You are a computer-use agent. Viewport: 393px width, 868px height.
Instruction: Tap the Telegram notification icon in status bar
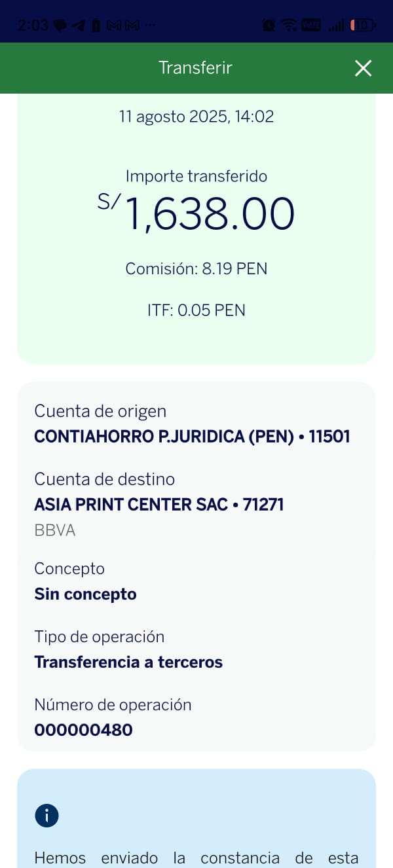(x=79, y=26)
